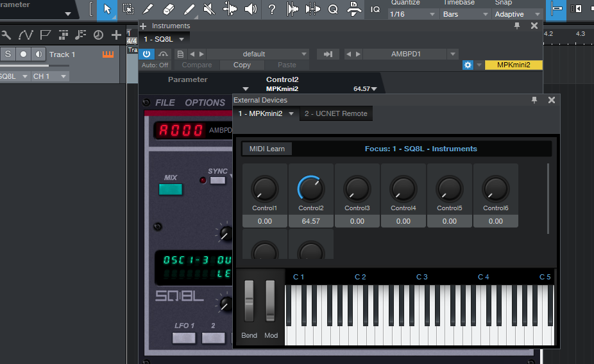Open the Quantize 1/16 dropdown
The image size is (594, 364).
pyautogui.click(x=411, y=14)
